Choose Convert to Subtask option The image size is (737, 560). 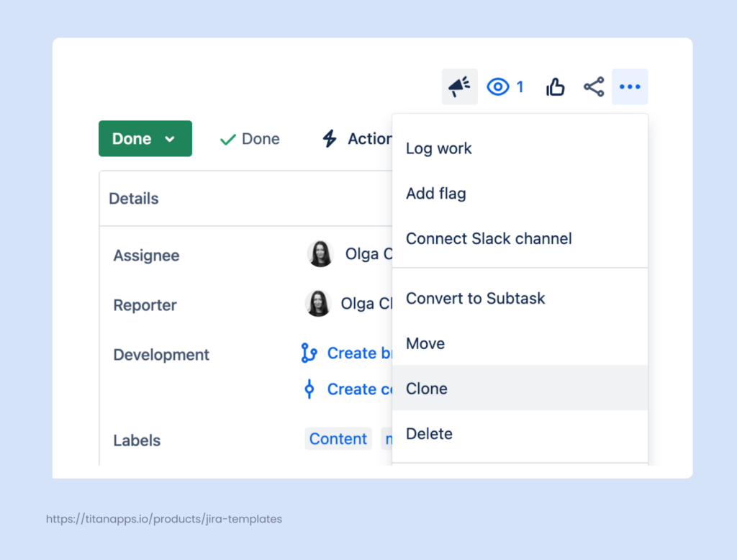(x=475, y=298)
